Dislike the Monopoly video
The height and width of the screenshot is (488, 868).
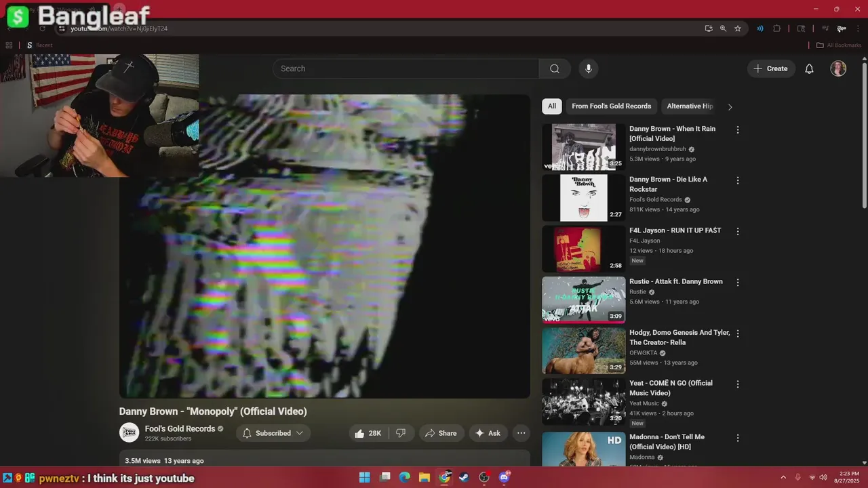401,433
